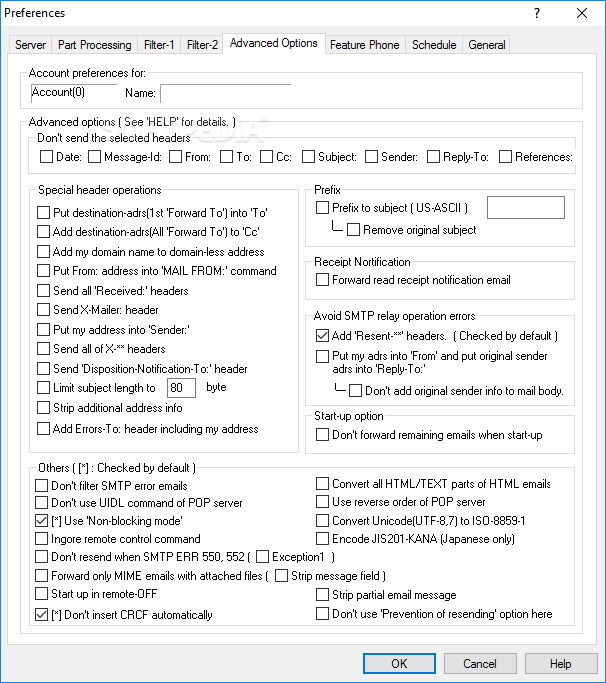606x683 pixels.
Task: Click the subject length byte field showing 80
Action: tap(181, 388)
